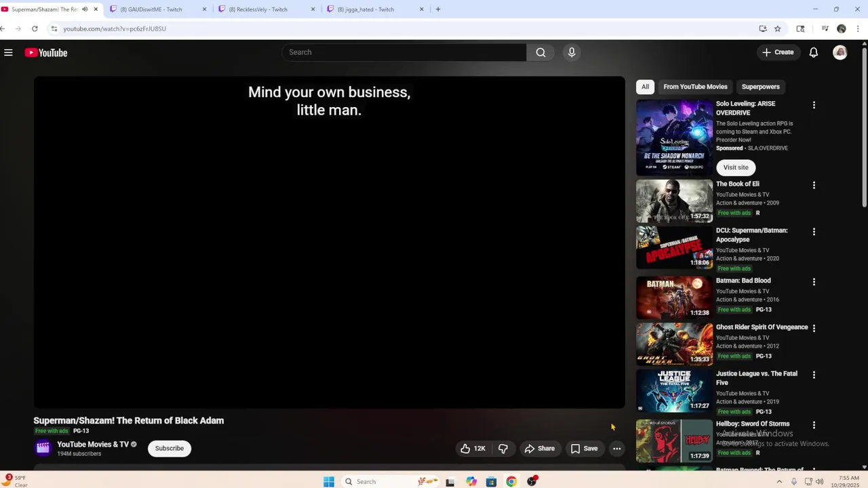Viewport: 868px width, 488px height.
Task: Open options menu for Superman/Batman: Apocalypse
Action: 814,232
